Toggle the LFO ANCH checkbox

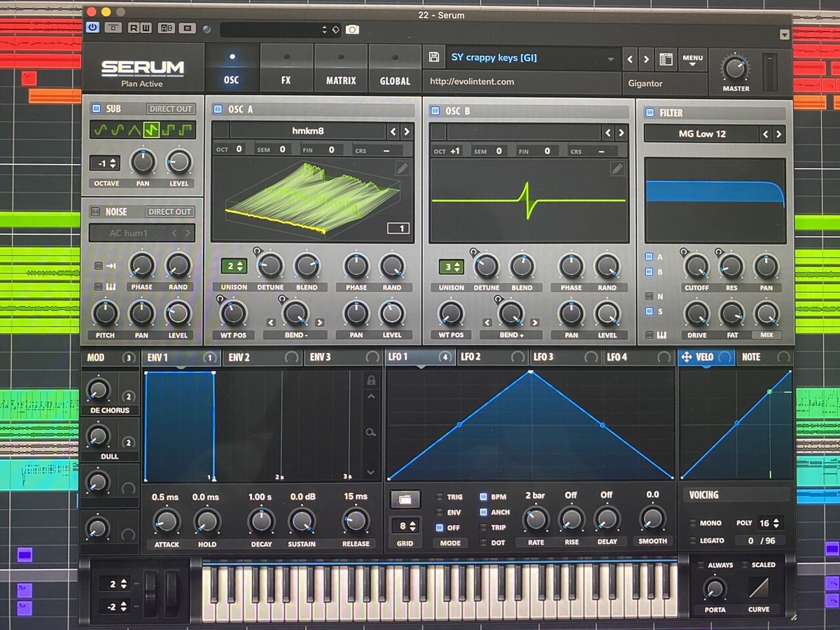(x=483, y=512)
